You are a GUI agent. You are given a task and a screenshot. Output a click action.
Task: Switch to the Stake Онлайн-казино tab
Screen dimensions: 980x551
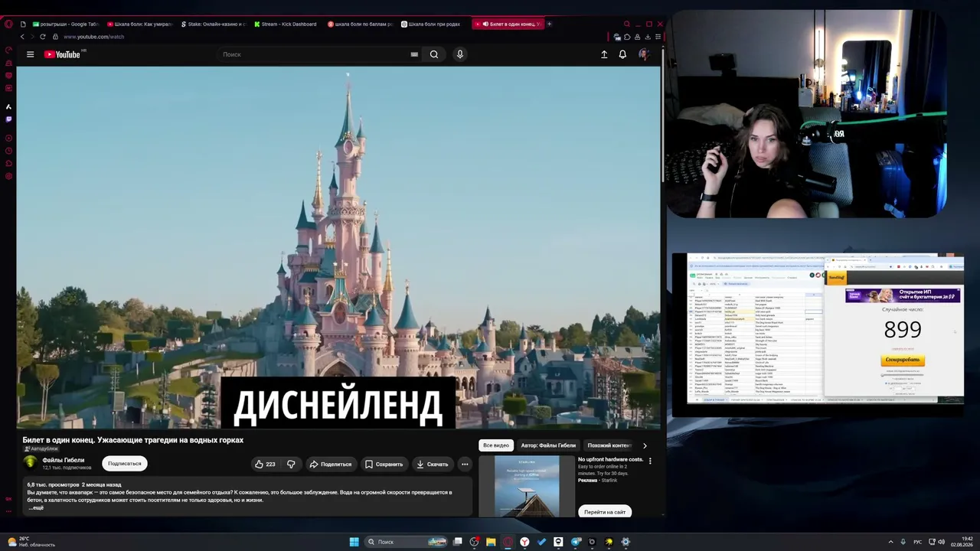[x=213, y=24]
